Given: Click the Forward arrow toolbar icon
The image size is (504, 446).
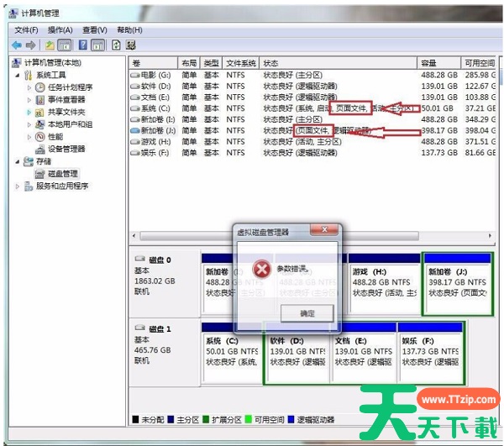Looking at the screenshot, I should point(31,45).
